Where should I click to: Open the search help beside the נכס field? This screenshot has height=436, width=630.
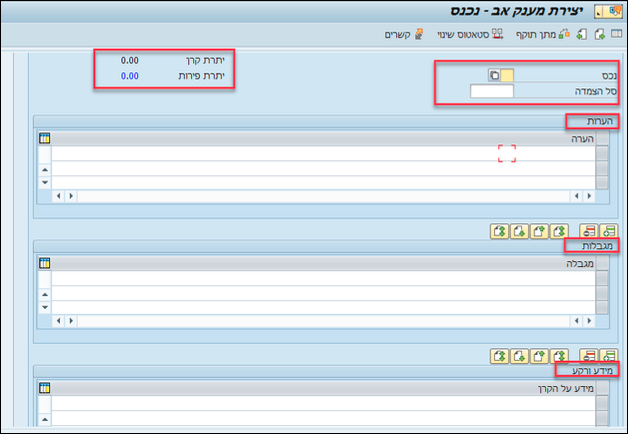click(x=494, y=75)
